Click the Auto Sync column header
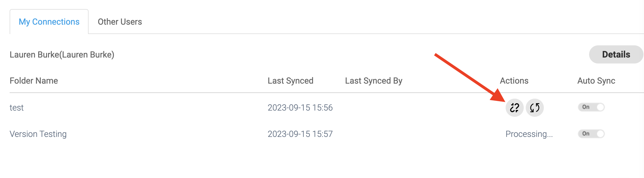This screenshot has width=644, height=178. pos(596,81)
